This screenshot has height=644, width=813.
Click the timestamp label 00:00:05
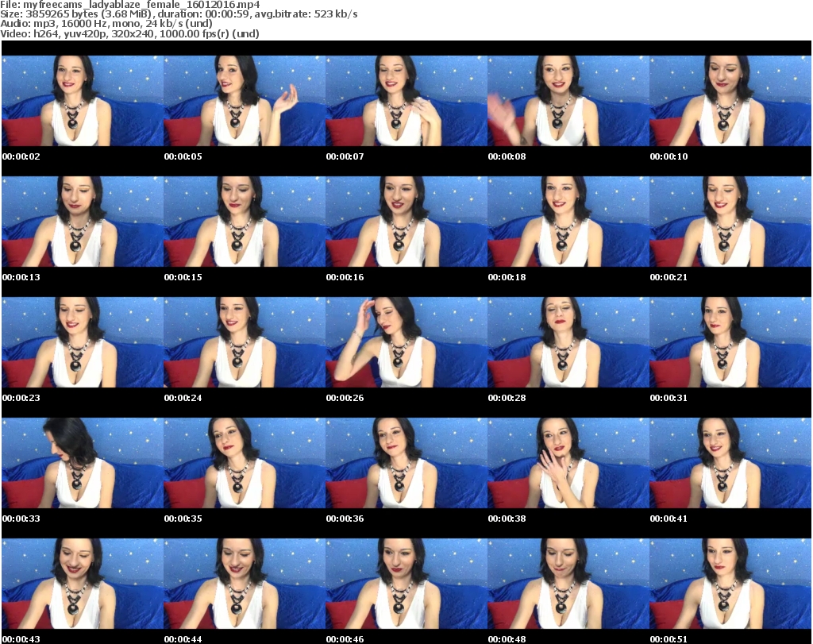[183, 156]
